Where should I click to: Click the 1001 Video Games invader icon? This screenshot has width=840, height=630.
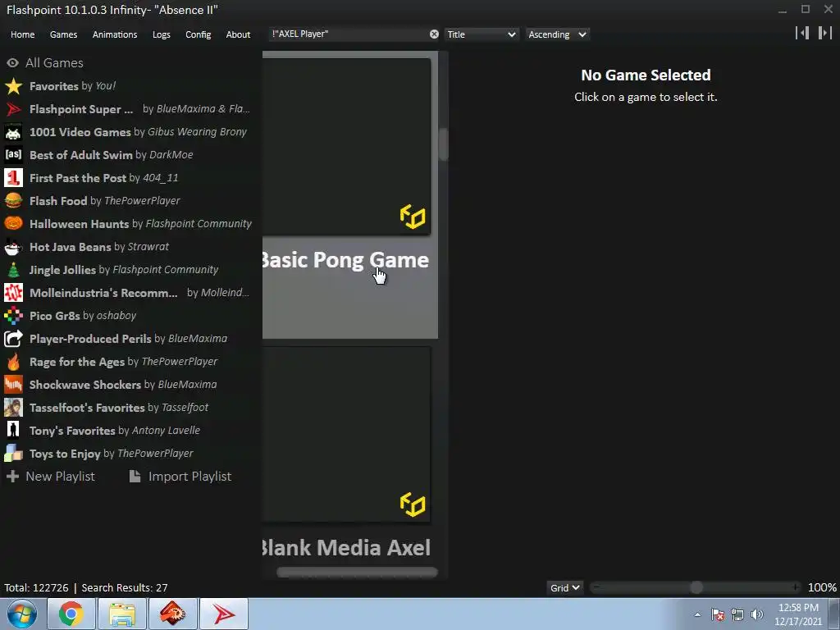(13, 132)
